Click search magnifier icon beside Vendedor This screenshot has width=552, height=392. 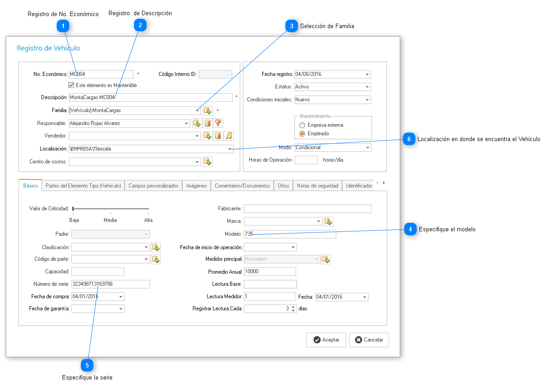pos(229,136)
